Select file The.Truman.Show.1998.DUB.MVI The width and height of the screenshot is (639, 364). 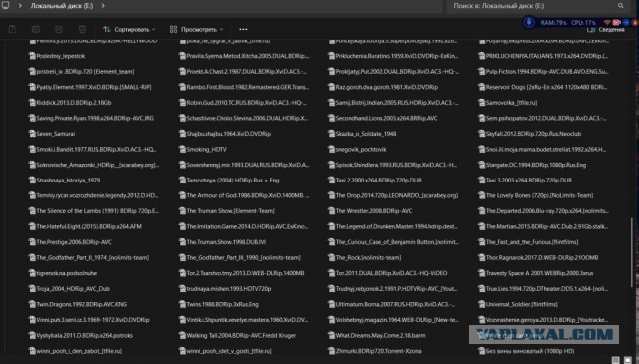[222, 242]
